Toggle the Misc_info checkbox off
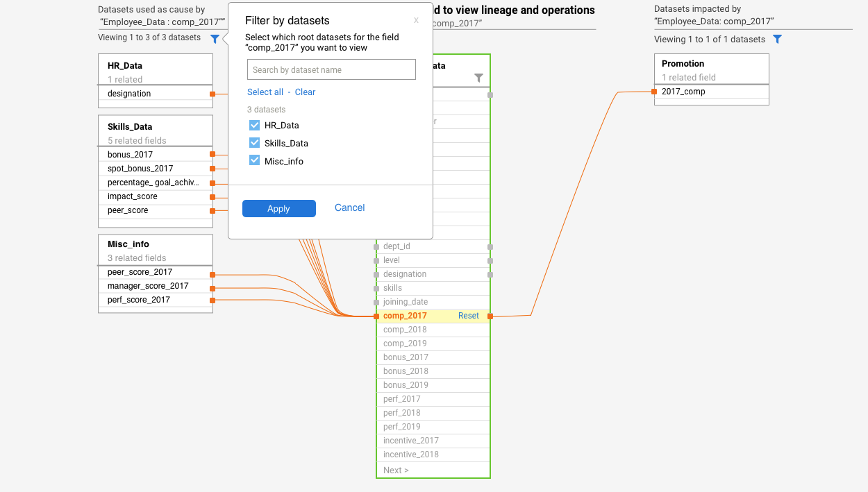868x492 pixels. 254,160
